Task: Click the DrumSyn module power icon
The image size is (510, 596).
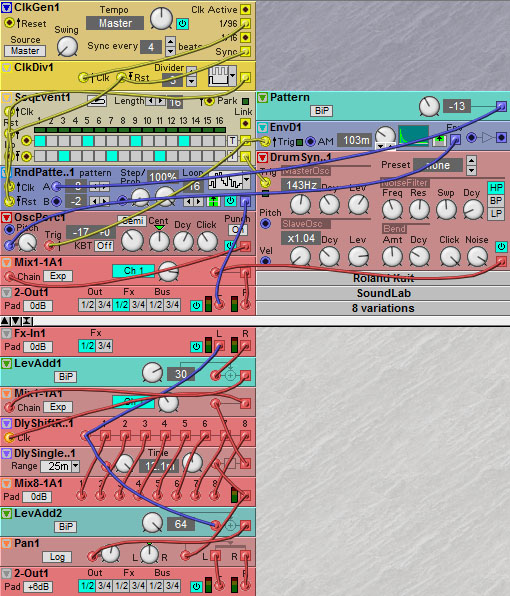Action: [x=501, y=246]
